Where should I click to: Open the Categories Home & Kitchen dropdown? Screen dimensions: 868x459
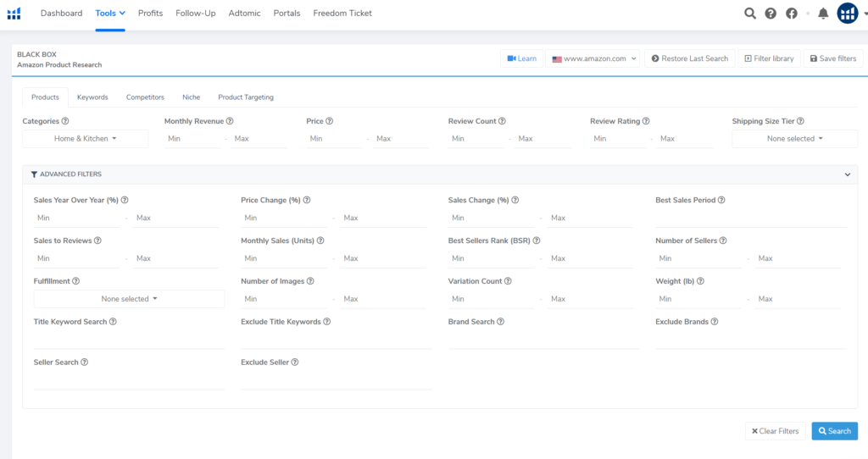tap(85, 139)
